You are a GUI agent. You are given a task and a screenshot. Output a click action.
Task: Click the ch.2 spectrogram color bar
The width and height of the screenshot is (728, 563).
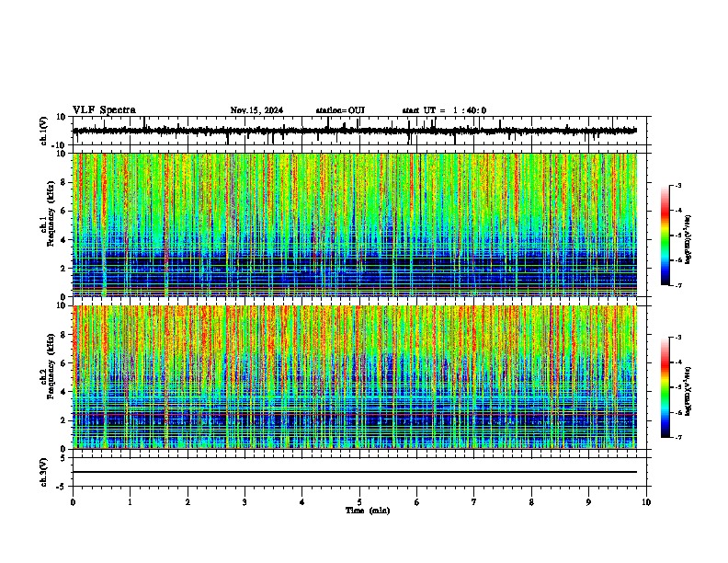665,387
